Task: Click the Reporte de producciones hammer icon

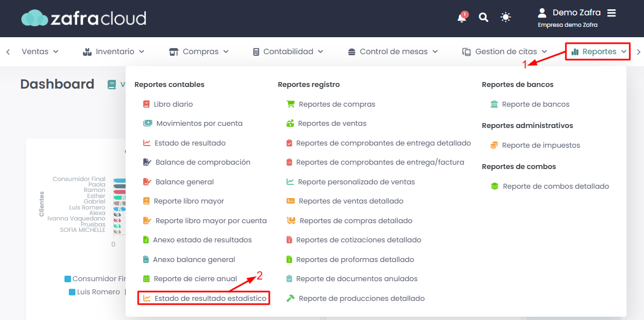Action: pyautogui.click(x=291, y=298)
